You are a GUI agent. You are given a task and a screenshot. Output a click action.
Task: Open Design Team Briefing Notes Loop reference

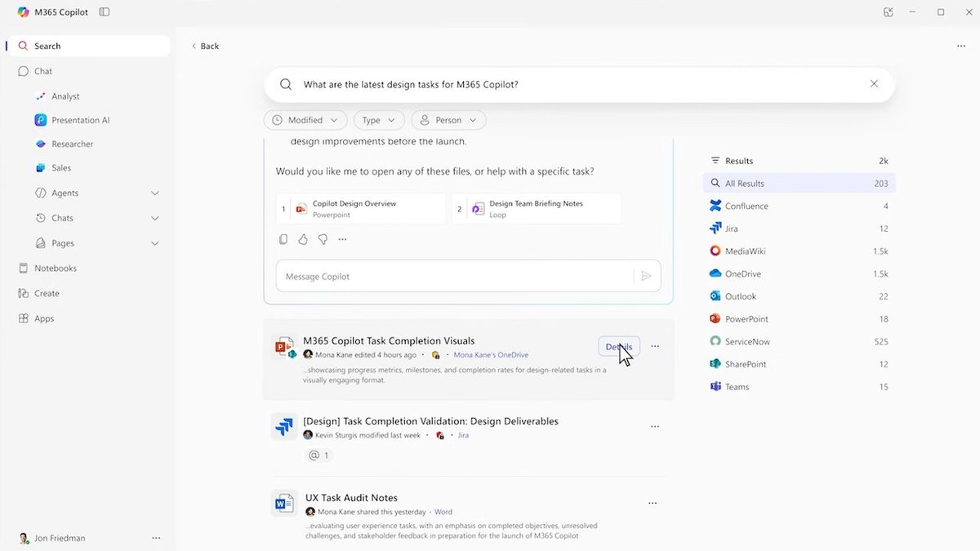(536, 209)
